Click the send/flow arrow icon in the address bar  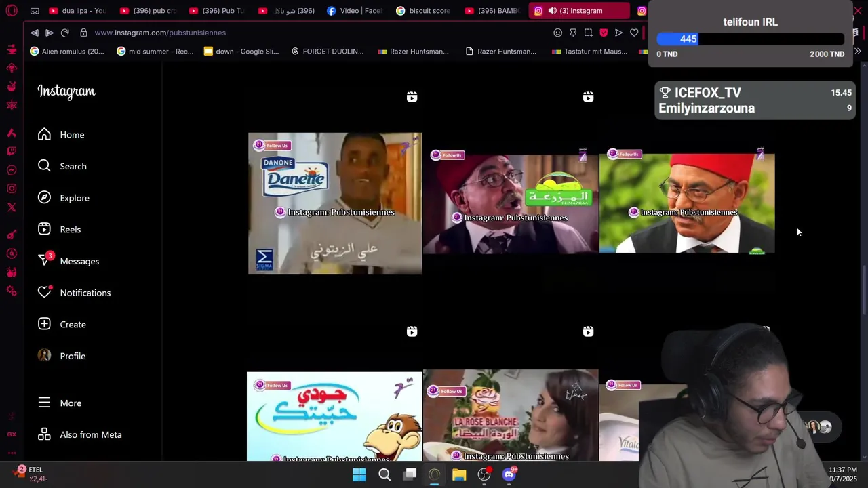618,33
